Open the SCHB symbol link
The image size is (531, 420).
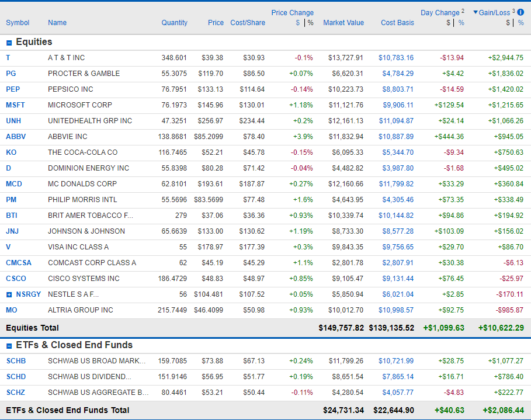16,361
